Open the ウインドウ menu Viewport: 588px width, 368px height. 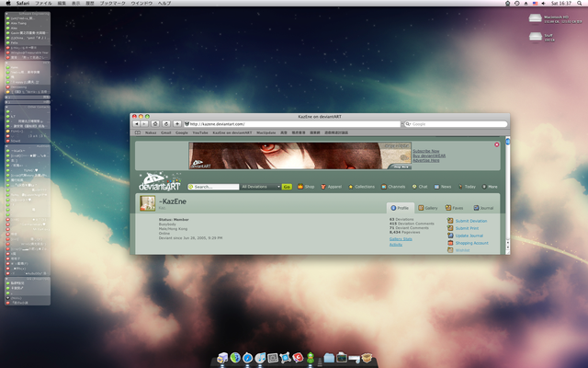(141, 3)
